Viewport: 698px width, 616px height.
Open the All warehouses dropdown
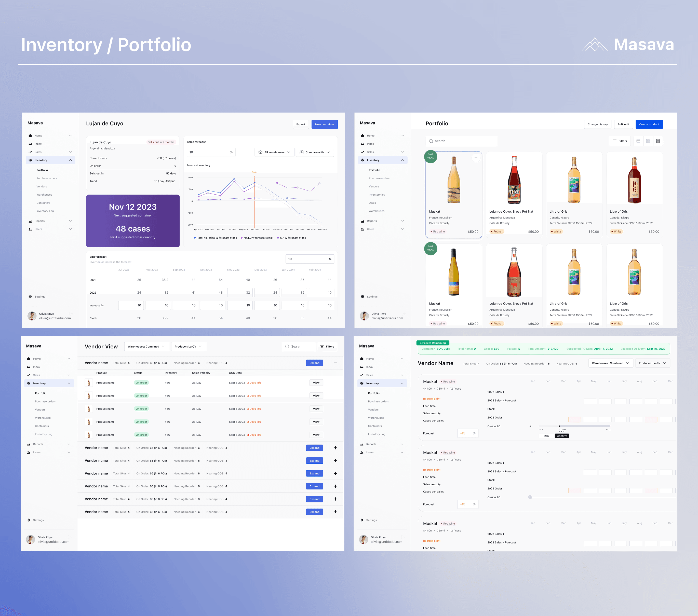[x=274, y=152]
